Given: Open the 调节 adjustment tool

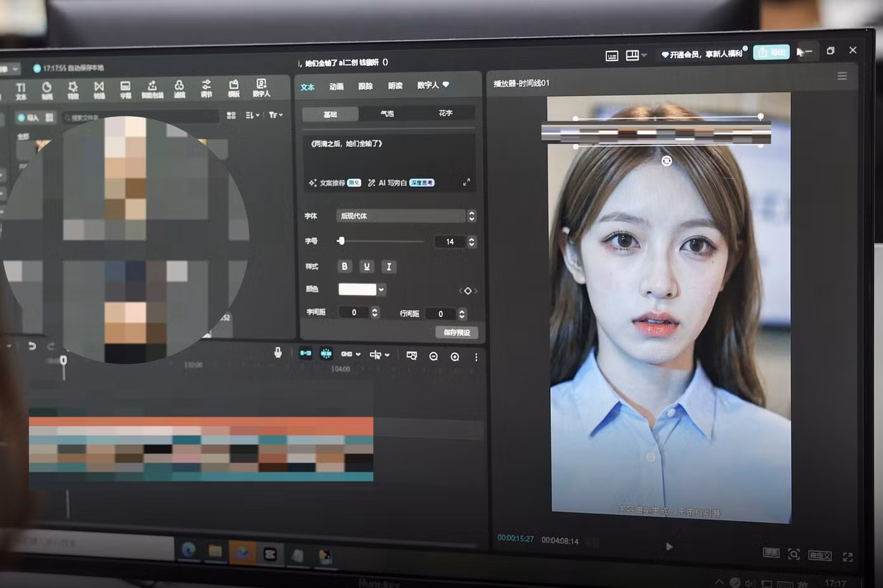Looking at the screenshot, I should pos(206,88).
